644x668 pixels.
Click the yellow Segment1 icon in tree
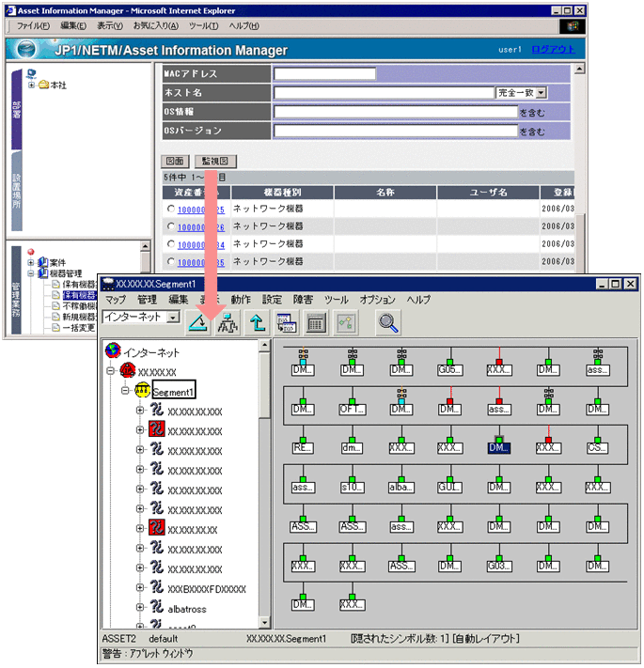coord(142,389)
